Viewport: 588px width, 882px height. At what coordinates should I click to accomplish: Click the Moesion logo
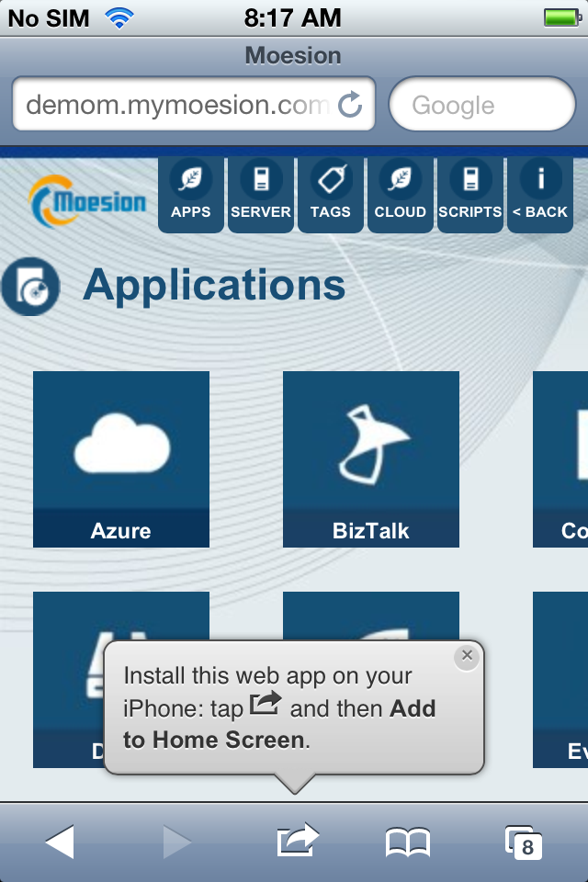point(87,201)
